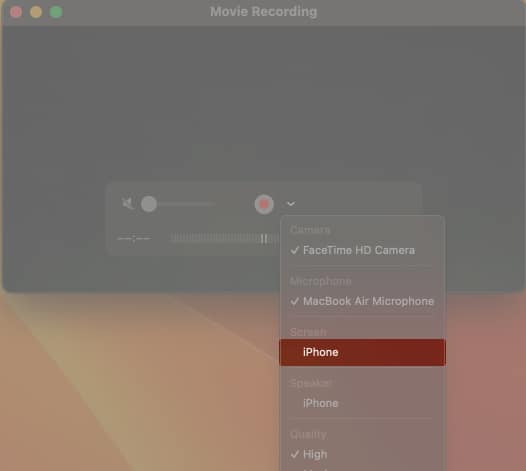Maximize the Movie Recording window with green button

pos(56,12)
